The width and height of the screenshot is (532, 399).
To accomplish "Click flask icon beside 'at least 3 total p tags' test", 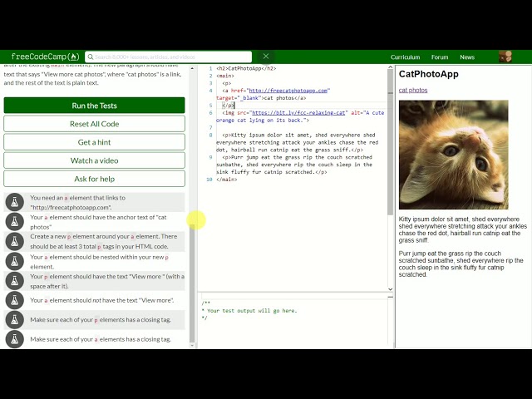I will [x=14, y=241].
